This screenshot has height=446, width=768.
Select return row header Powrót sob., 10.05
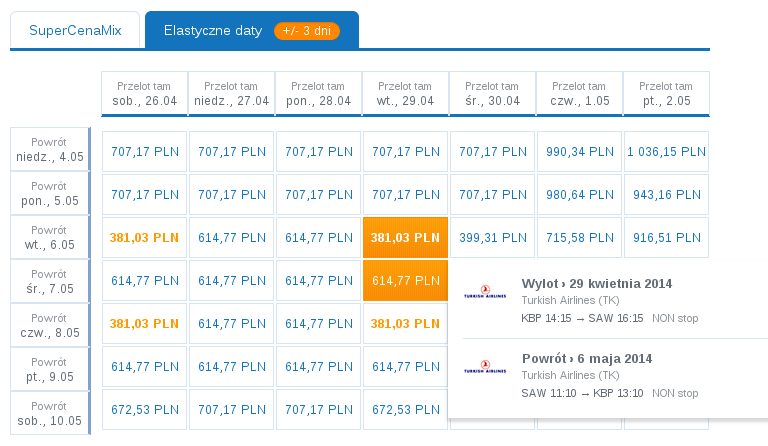[50, 413]
